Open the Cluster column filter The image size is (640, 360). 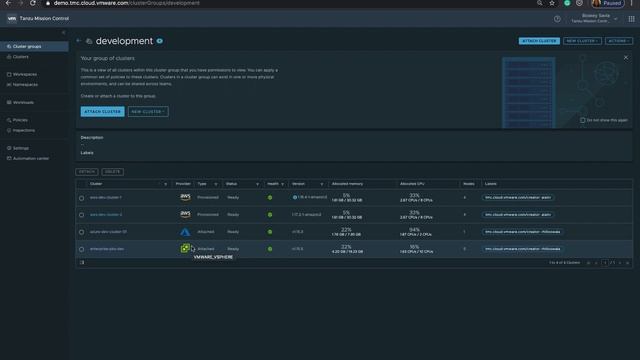pos(165,184)
